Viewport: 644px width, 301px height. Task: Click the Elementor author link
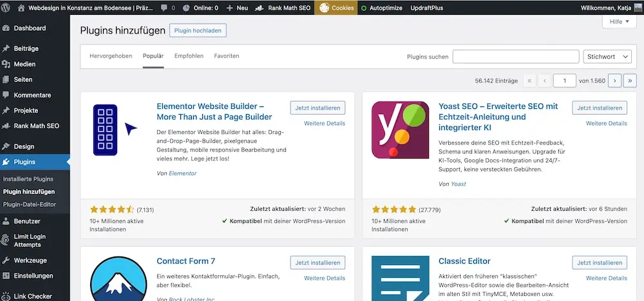point(183,173)
